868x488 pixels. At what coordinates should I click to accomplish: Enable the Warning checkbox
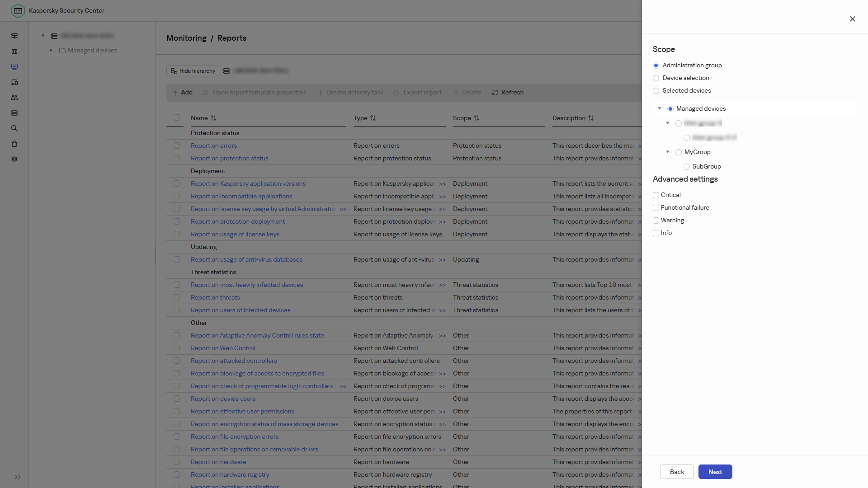656,221
